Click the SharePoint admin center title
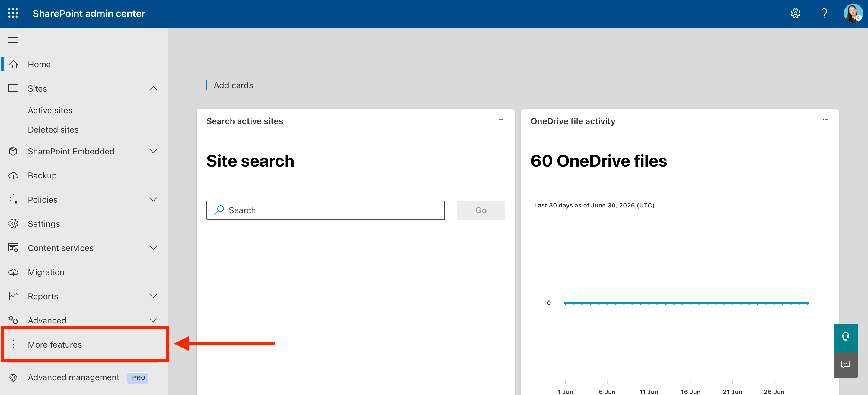Screen dimensions: 868x395 point(89,14)
